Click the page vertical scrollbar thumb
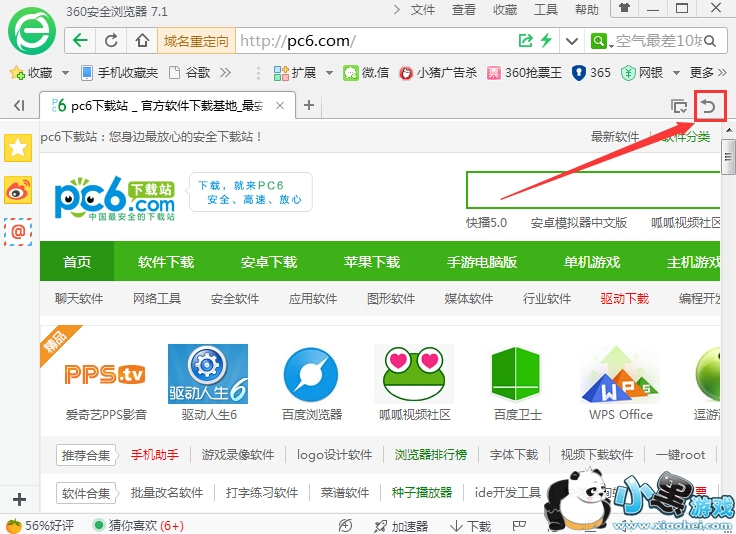 pyautogui.click(x=728, y=157)
